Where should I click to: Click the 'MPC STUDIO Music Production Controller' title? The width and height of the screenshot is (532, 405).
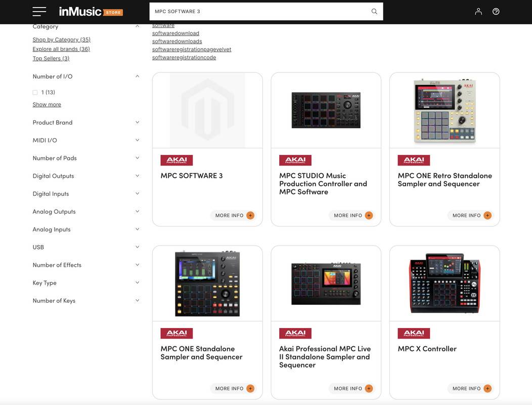pos(323,184)
